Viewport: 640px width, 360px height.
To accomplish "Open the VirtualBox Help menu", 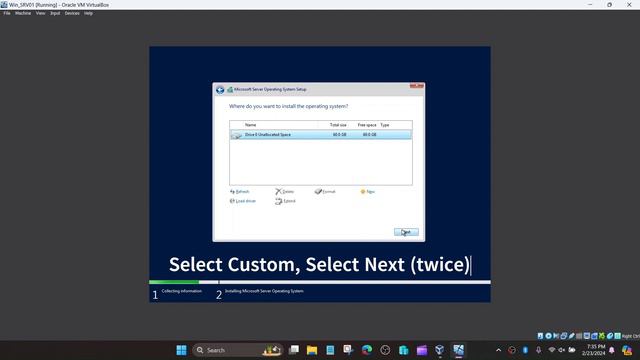I will pyautogui.click(x=88, y=13).
